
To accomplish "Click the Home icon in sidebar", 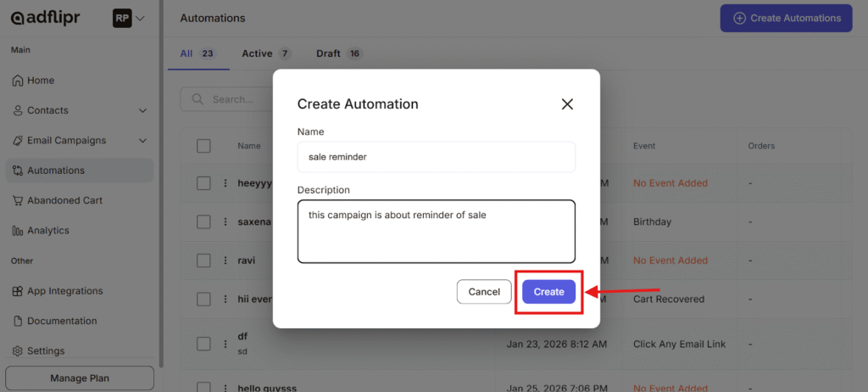I will coord(18,81).
